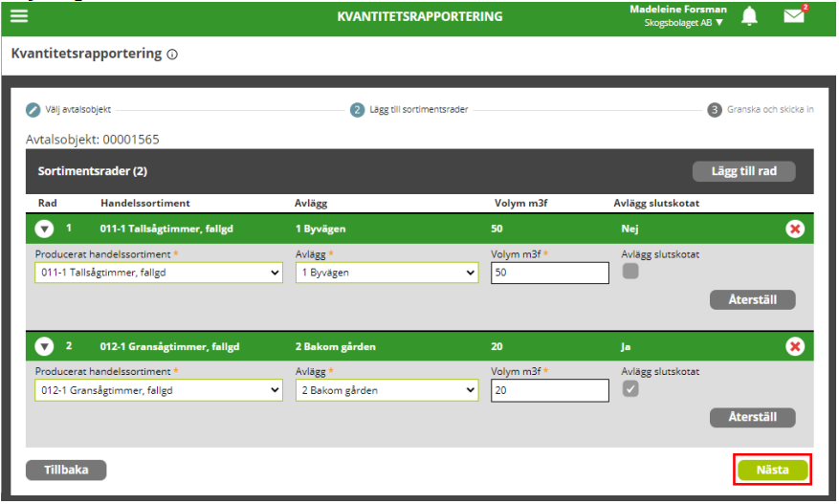
Task: Toggle Avlägg slutskotat checkbox in row 1
Action: [630, 272]
